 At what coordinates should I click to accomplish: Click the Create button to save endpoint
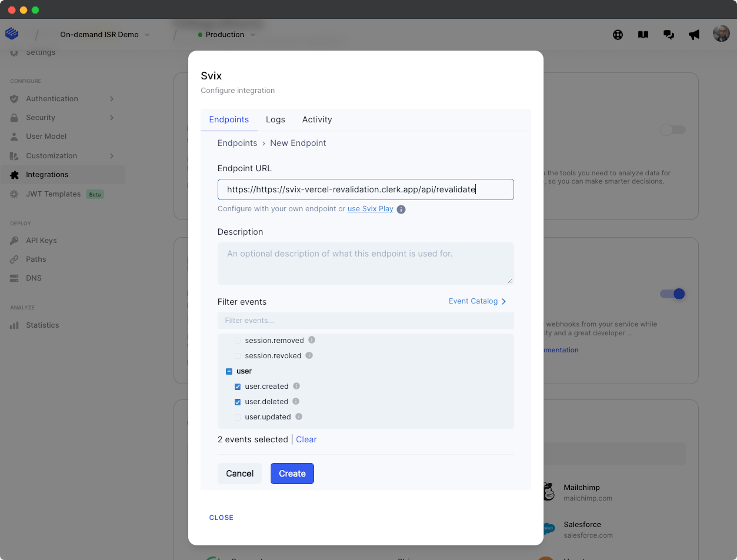click(x=292, y=473)
